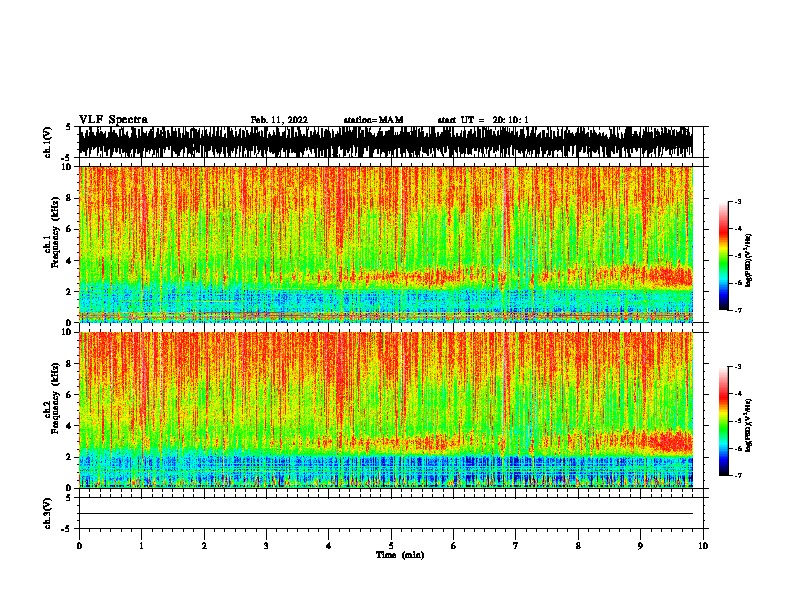Click the "station=MAM" header label
Viewport: 792px width, 612px height.
(373, 120)
